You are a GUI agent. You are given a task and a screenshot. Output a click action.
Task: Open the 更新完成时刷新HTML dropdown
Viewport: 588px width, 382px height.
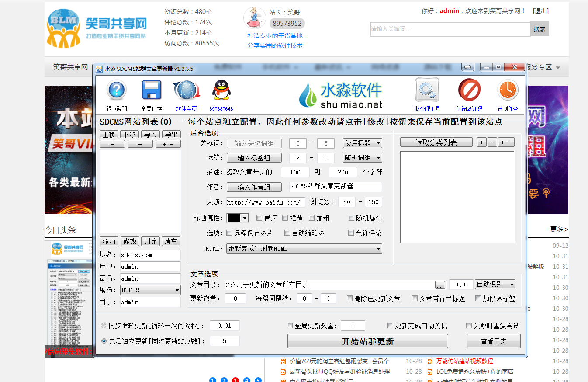click(304, 249)
